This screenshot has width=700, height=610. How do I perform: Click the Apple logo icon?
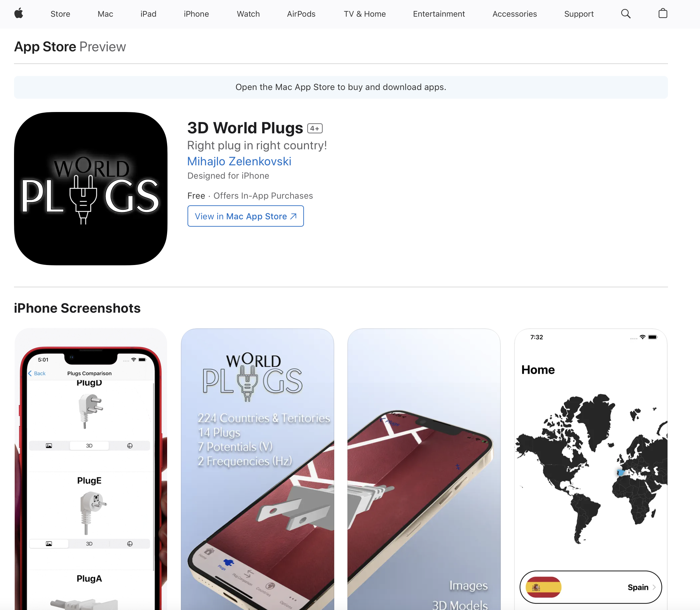pos(19,14)
